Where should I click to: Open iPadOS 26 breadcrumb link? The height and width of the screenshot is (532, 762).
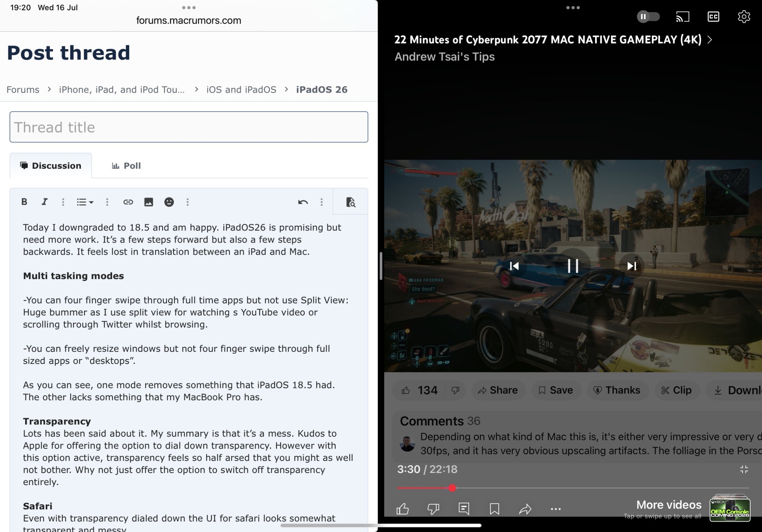(x=322, y=89)
